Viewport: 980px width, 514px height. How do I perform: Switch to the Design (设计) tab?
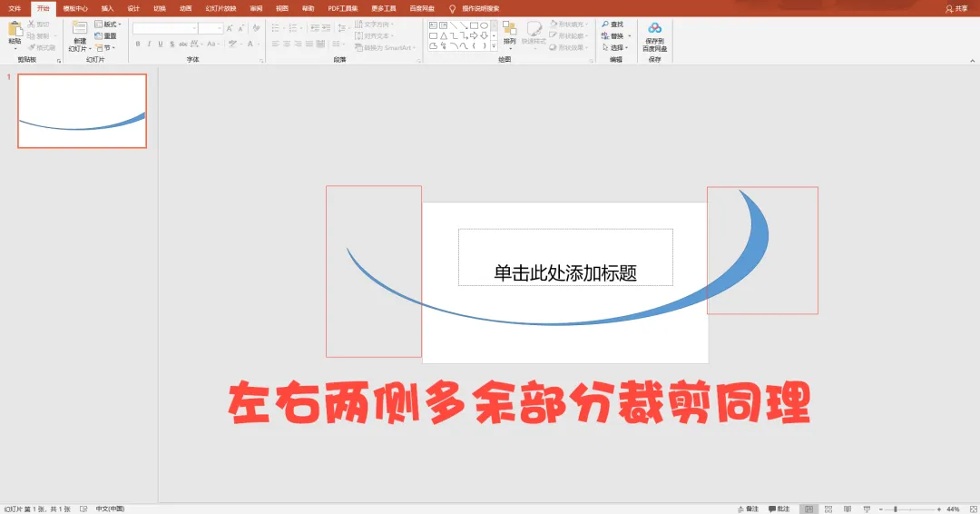coord(133,9)
